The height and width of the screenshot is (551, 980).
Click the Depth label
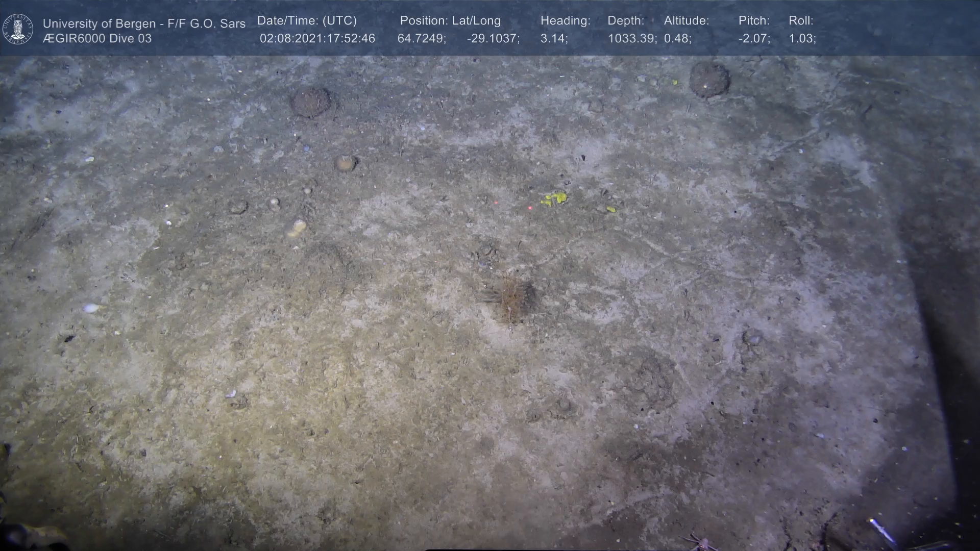[x=625, y=21]
